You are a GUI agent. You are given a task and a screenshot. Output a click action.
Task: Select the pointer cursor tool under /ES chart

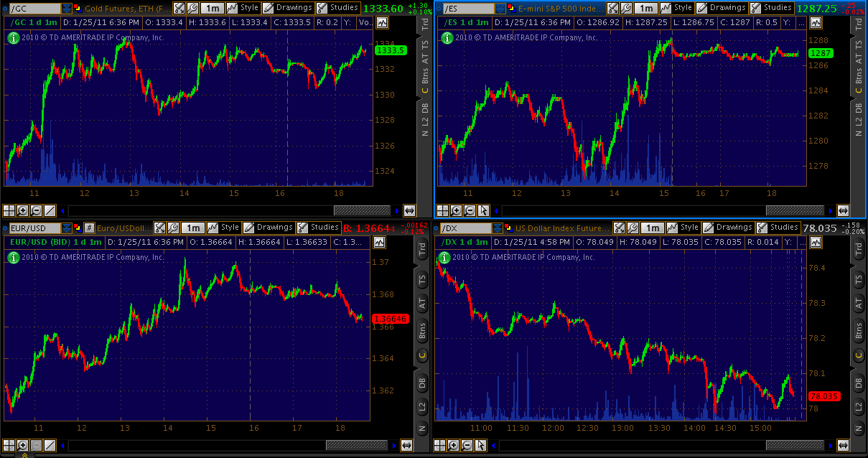tap(483, 210)
